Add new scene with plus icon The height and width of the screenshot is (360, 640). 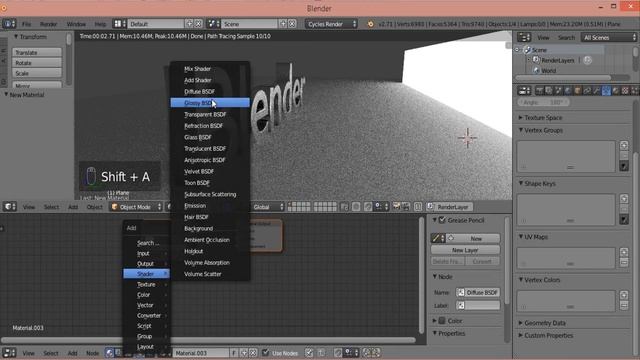[x=283, y=24]
